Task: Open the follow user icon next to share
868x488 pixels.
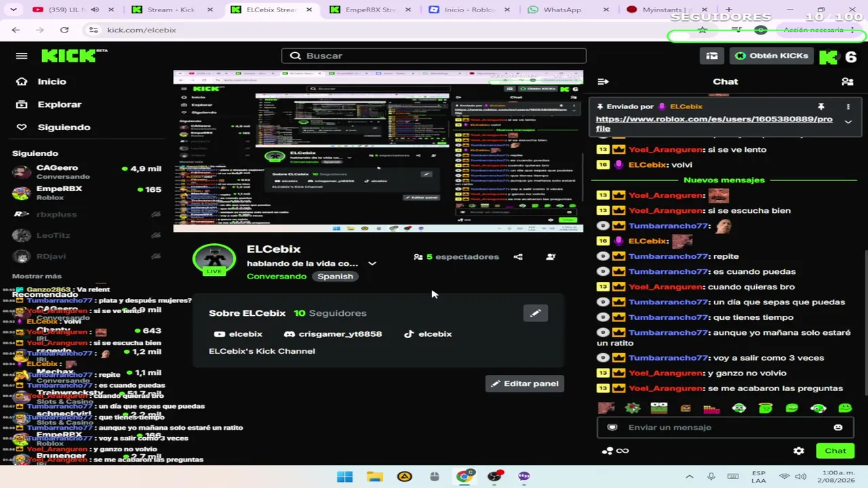Action: pyautogui.click(x=551, y=257)
